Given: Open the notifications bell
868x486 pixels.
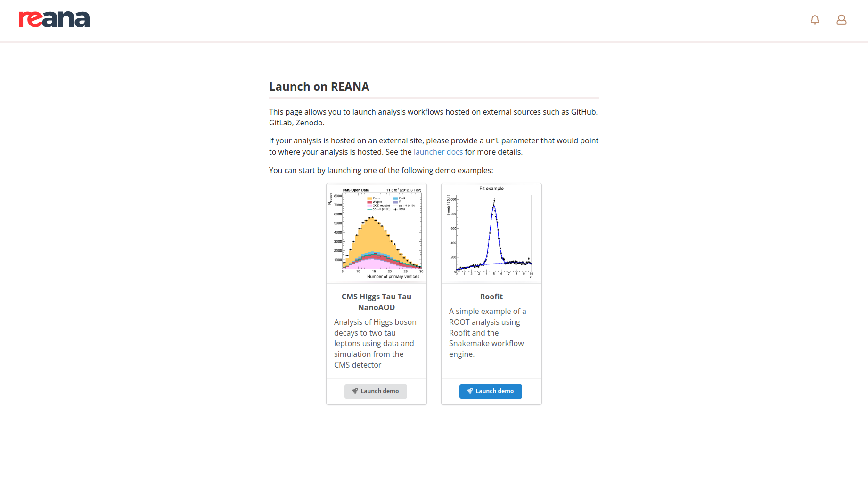Looking at the screenshot, I should click(815, 20).
